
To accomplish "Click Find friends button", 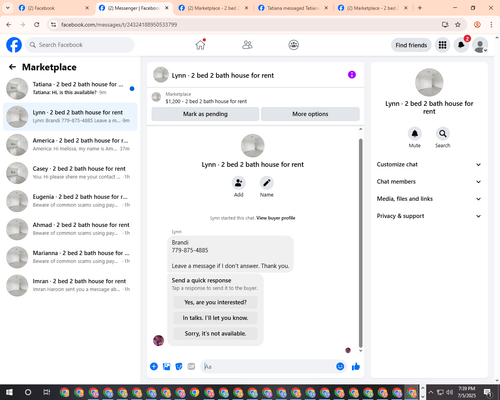I will tap(411, 45).
